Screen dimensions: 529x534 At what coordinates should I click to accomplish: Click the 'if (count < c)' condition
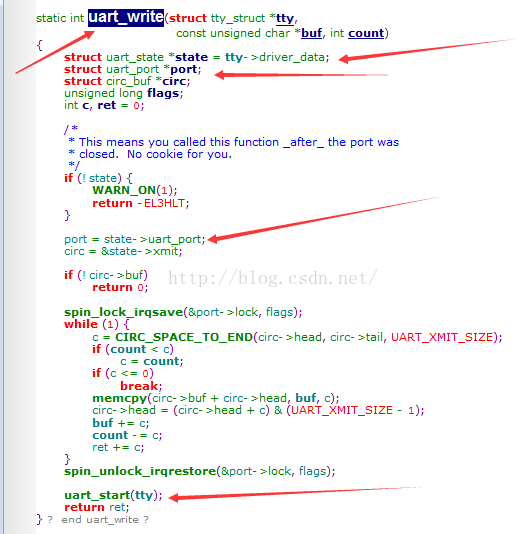[x=133, y=349]
